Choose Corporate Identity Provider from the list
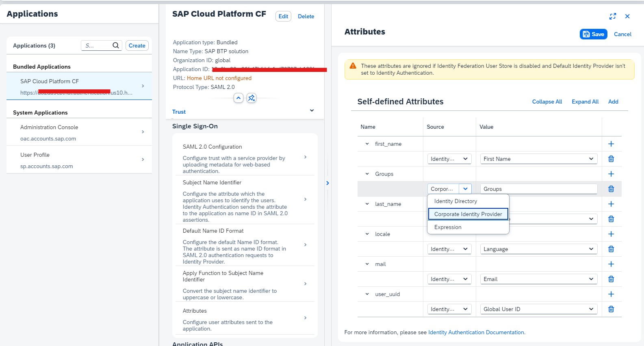This screenshot has height=346, width=644. tap(468, 214)
